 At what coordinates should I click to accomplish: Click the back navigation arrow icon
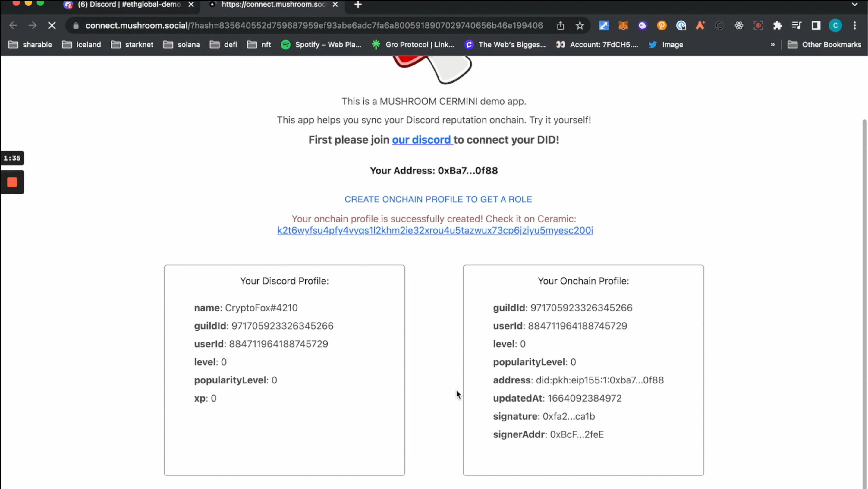point(14,25)
